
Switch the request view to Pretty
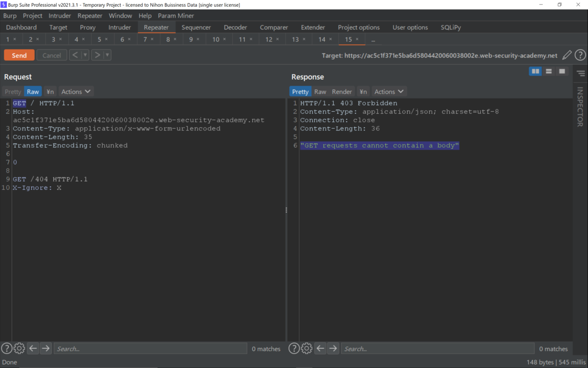13,92
